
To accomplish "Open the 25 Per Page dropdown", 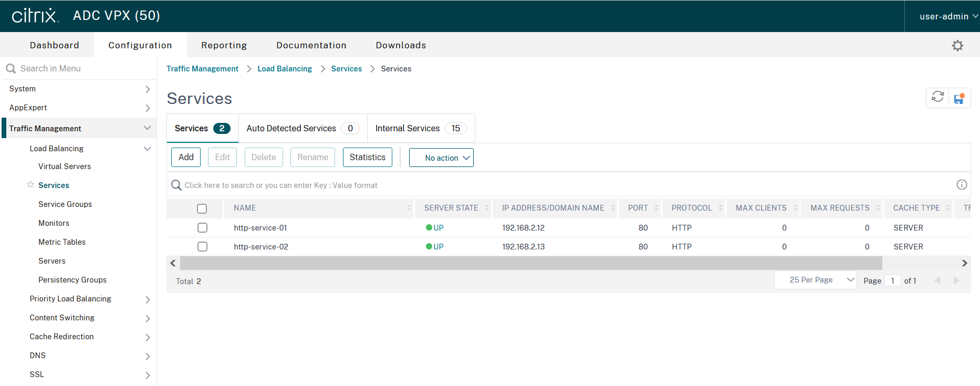I will [x=815, y=280].
